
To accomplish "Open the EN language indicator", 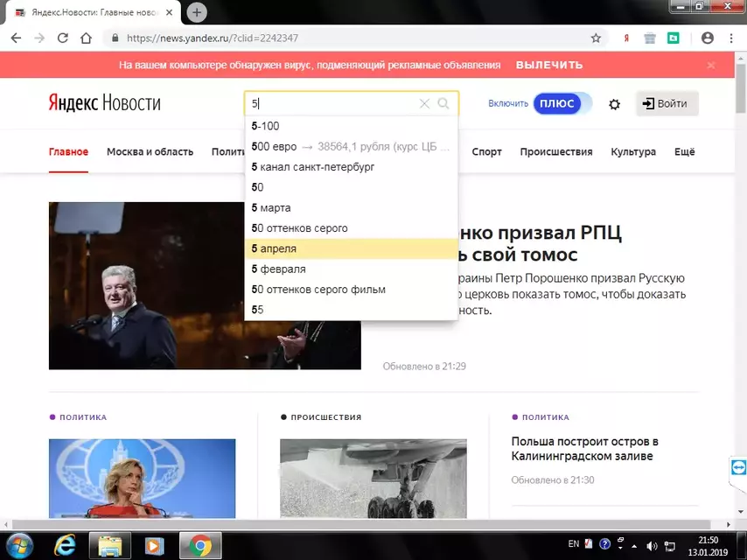I will click(574, 543).
